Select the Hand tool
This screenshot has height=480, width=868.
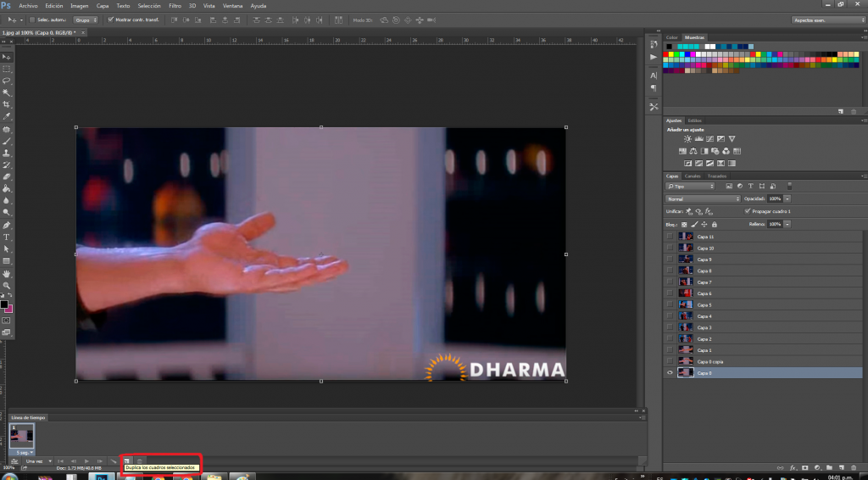tap(7, 273)
